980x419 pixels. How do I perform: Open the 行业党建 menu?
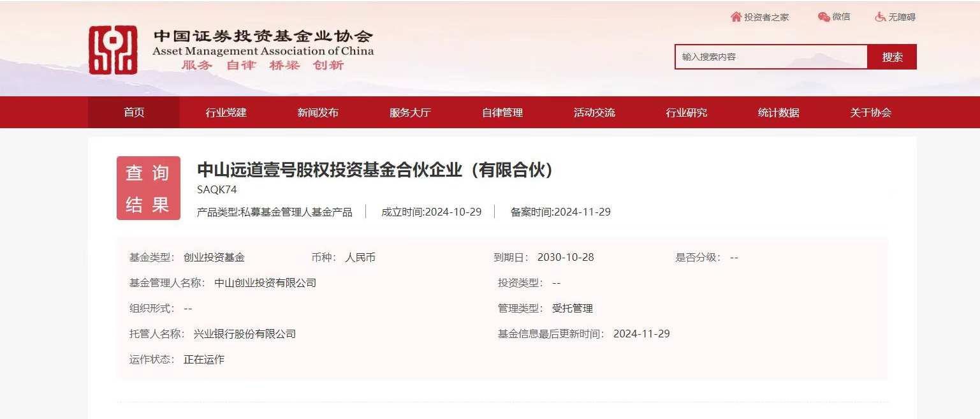(x=226, y=112)
